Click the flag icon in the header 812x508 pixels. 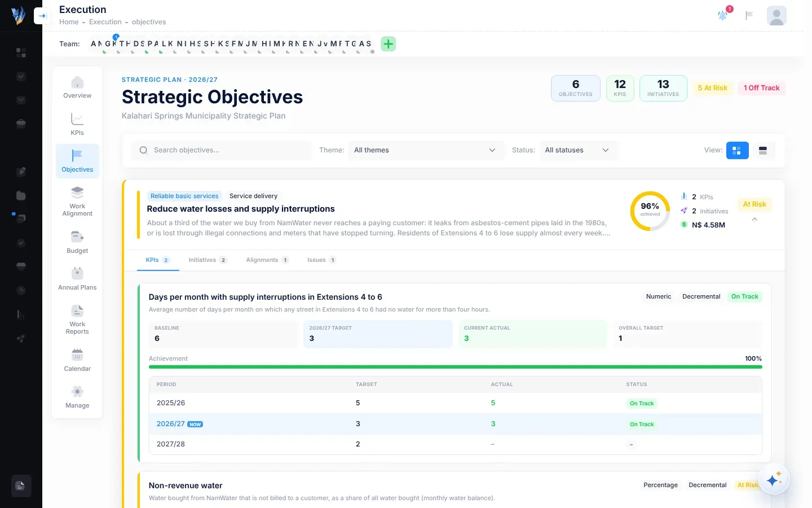(x=749, y=15)
